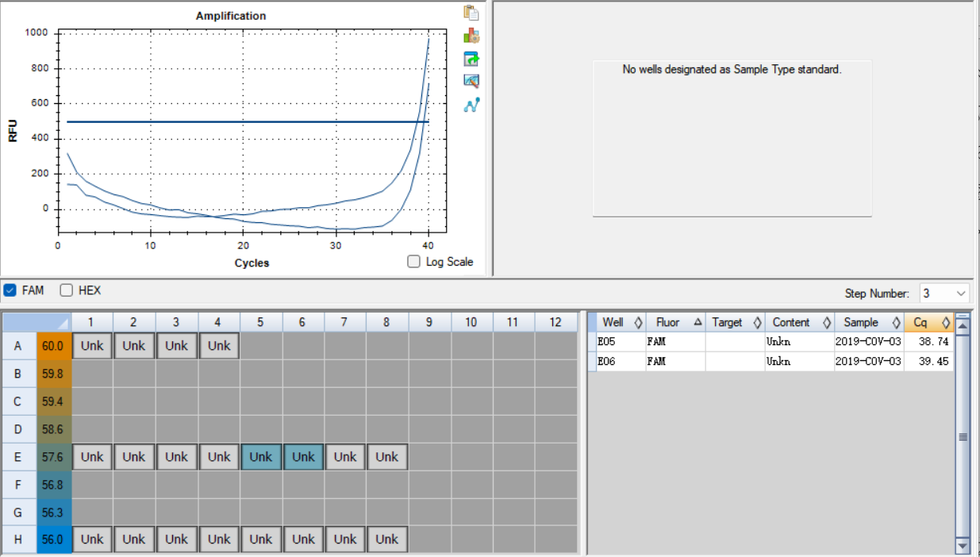Select well E1 Unk
Screen dimensions: 980x557
[x=92, y=457]
